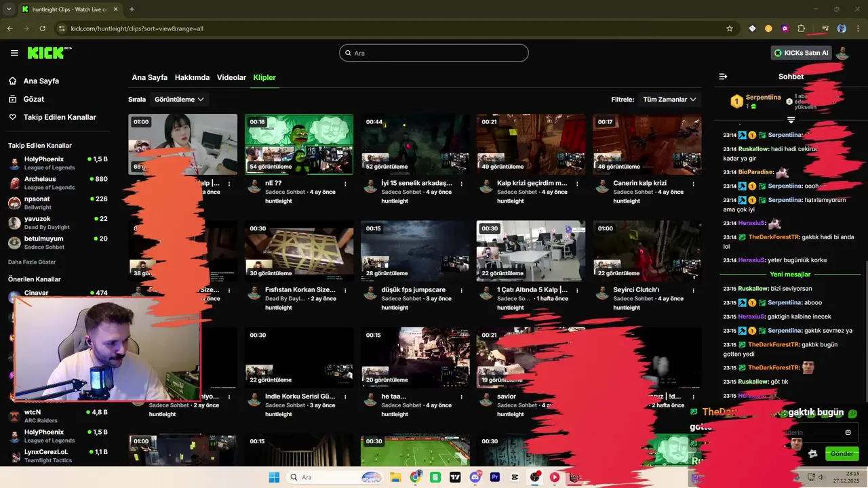Go back in the browser
The image size is (868, 488).
tap(9, 28)
